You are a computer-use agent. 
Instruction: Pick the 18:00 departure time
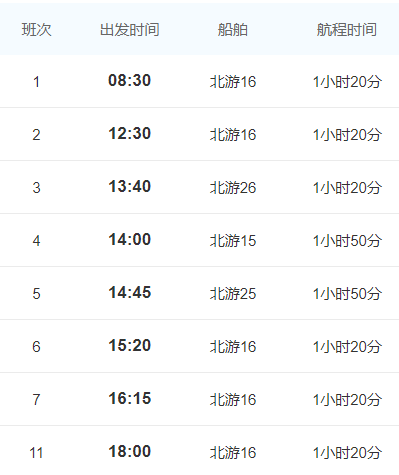pos(129,452)
